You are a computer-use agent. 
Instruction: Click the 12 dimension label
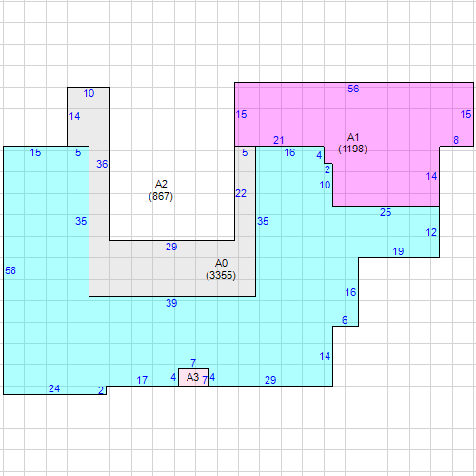click(x=431, y=232)
